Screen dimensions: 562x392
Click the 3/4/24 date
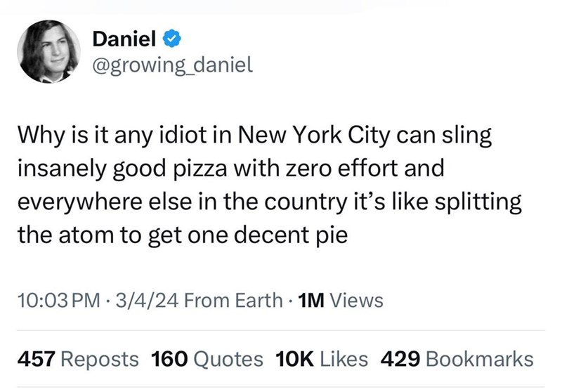coord(148,301)
